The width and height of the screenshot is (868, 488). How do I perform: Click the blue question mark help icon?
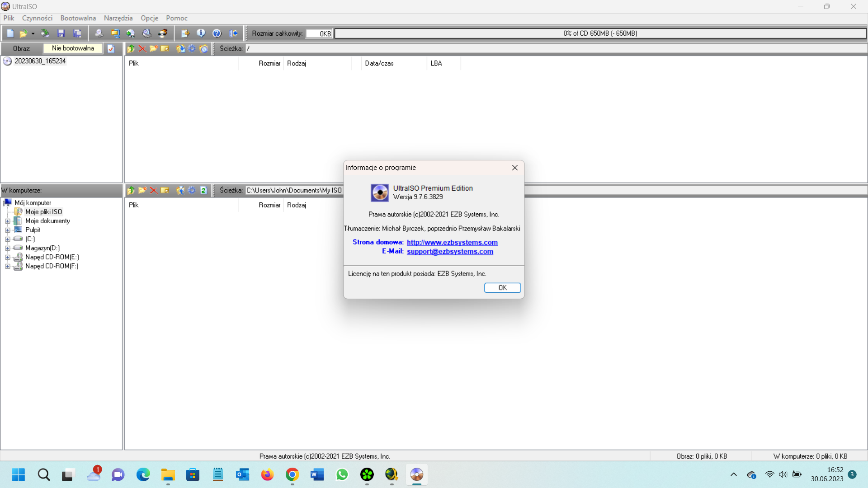click(217, 33)
